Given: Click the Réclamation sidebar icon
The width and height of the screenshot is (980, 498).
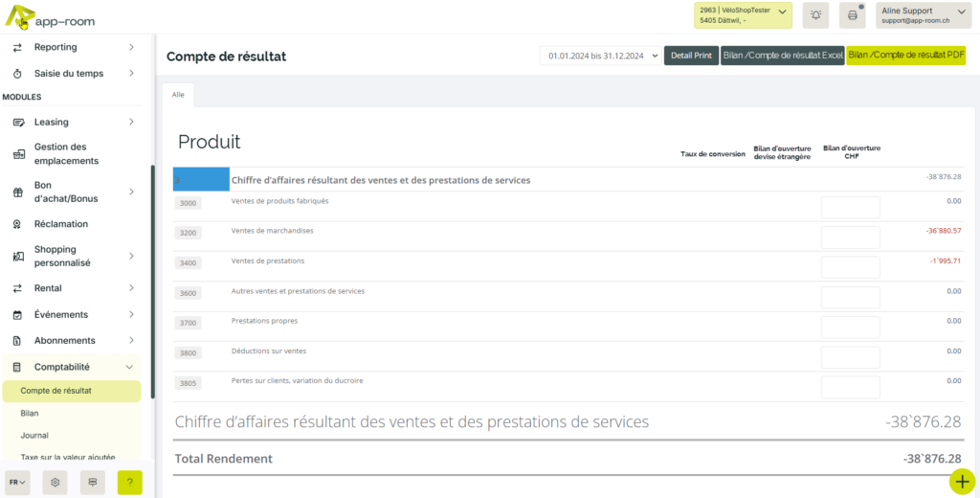Looking at the screenshot, I should (x=16, y=224).
